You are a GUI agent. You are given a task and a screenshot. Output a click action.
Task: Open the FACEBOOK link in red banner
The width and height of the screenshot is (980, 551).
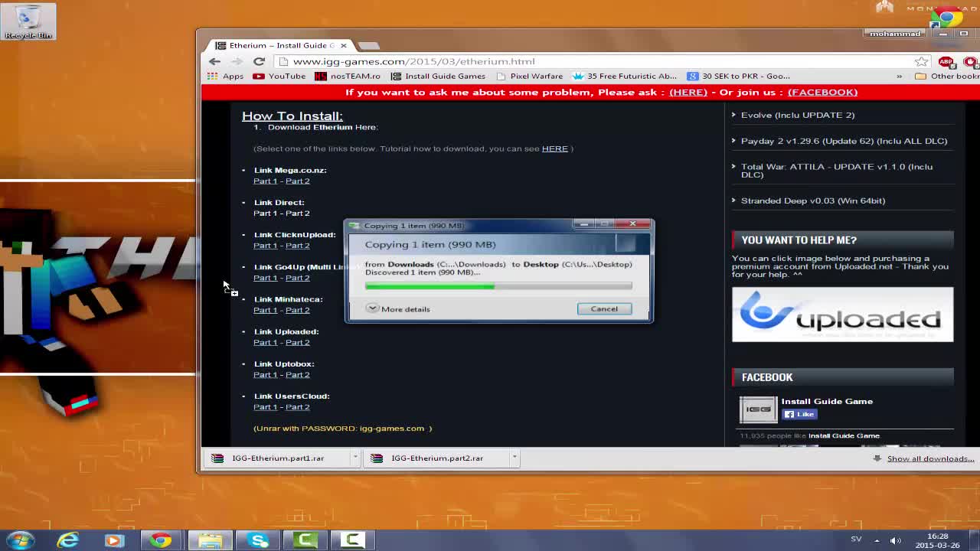point(822,92)
